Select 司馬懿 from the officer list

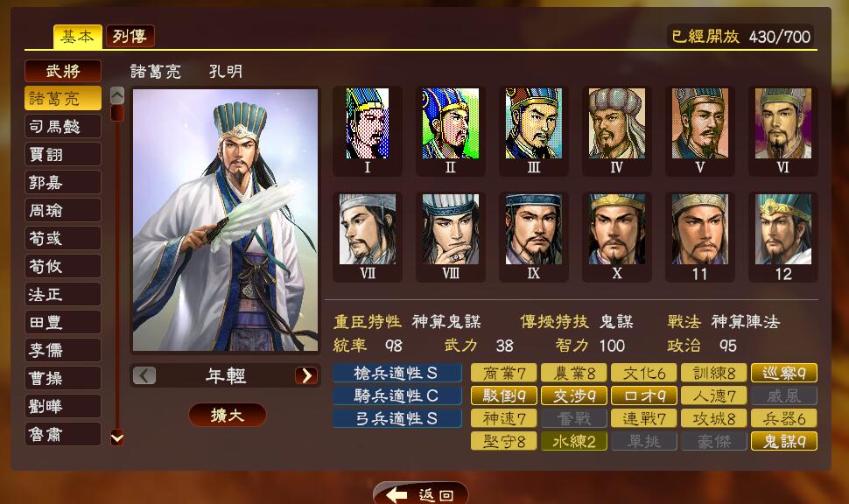point(63,126)
